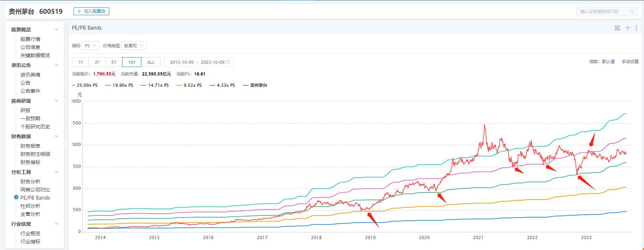Click the 加入股票池 button
Viewport: 644px width, 250px height.
pyautogui.click(x=91, y=11)
